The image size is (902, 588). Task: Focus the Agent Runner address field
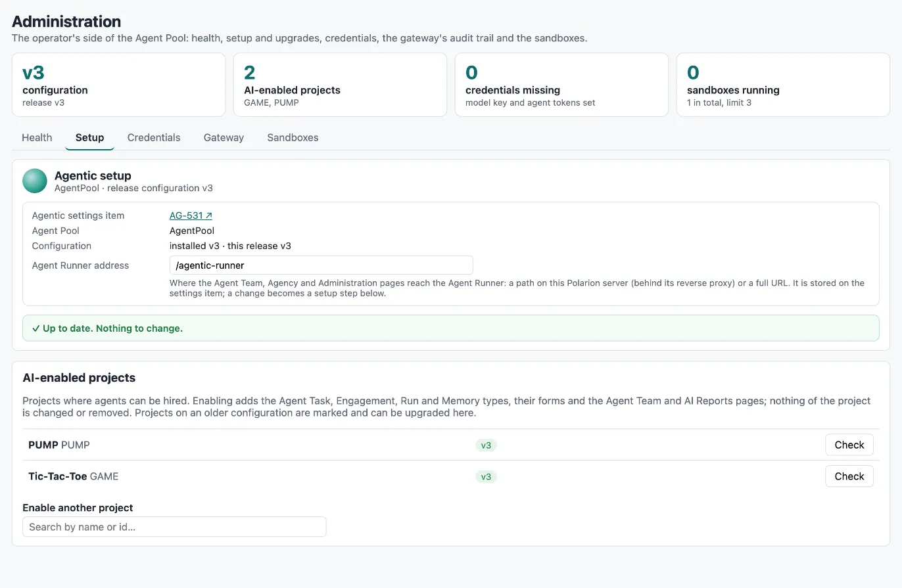321,265
